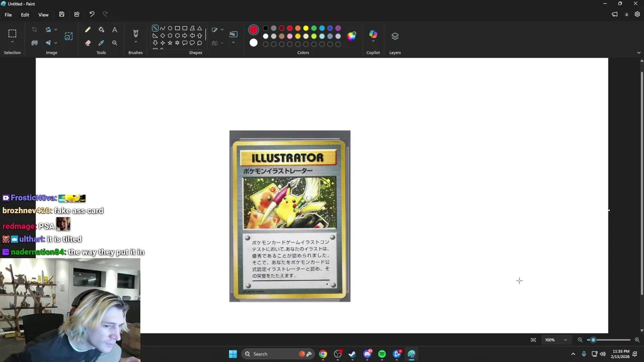644x362 pixels.
Task: Select the Pencil tool
Action: (x=88, y=30)
